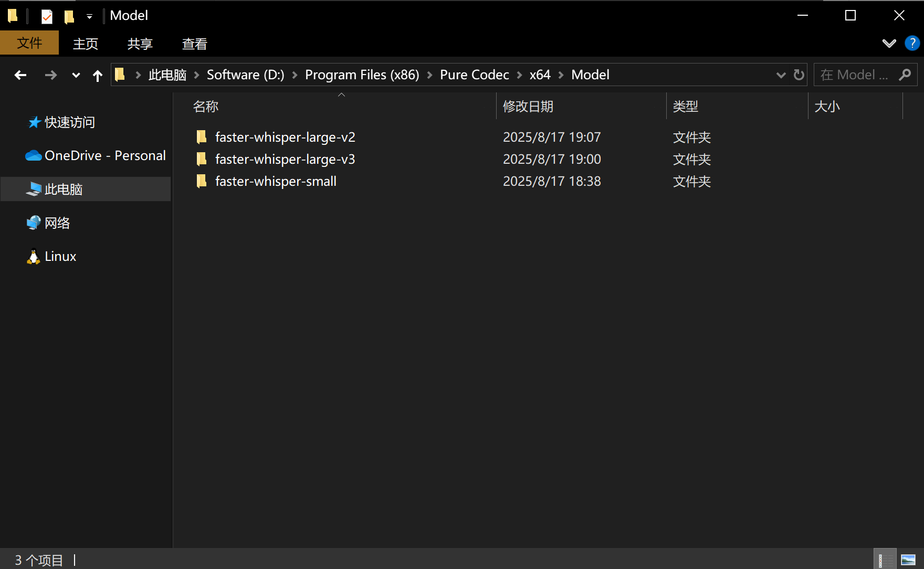Switch to the 共享 ribbon tab

[140, 44]
